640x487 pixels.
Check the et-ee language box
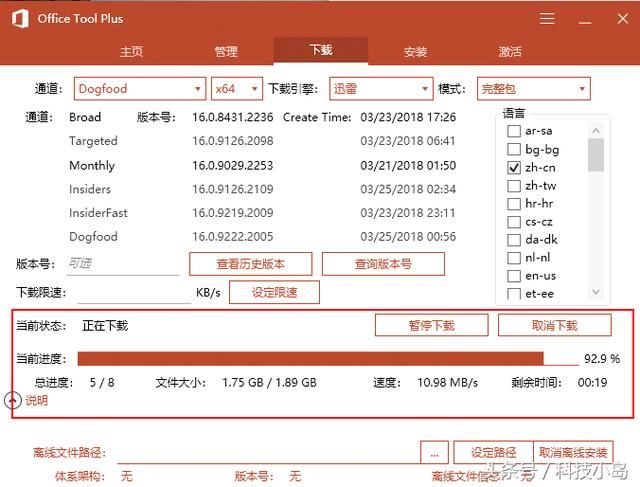[x=513, y=294]
